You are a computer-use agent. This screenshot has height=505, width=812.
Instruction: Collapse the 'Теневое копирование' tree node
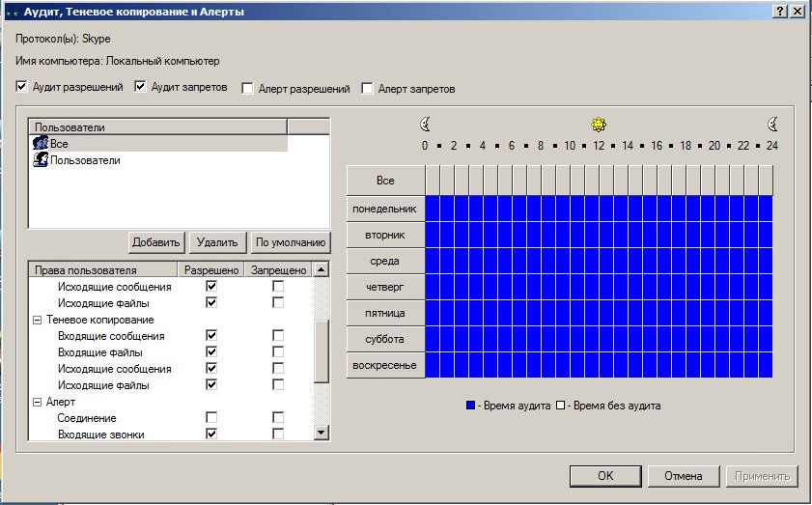pyautogui.click(x=37, y=321)
